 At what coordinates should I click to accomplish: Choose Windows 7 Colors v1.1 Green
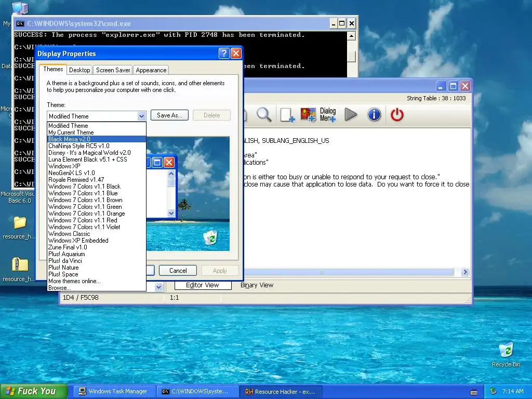(x=96, y=207)
